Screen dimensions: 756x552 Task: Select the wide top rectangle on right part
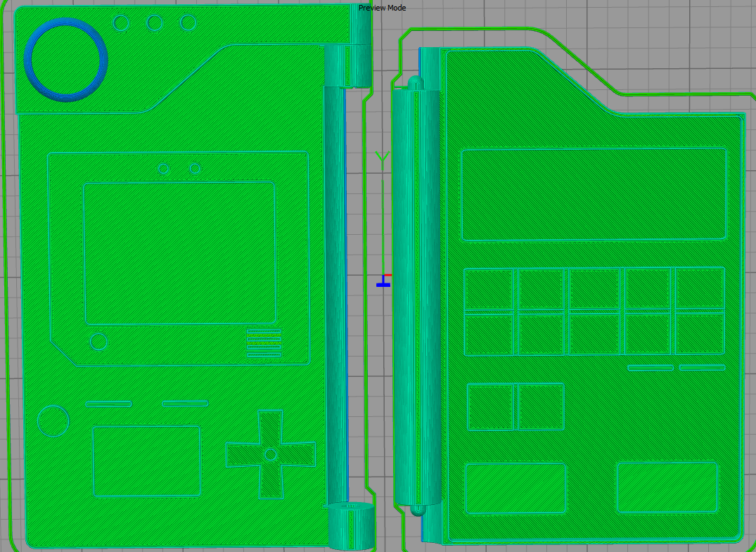coord(594,194)
